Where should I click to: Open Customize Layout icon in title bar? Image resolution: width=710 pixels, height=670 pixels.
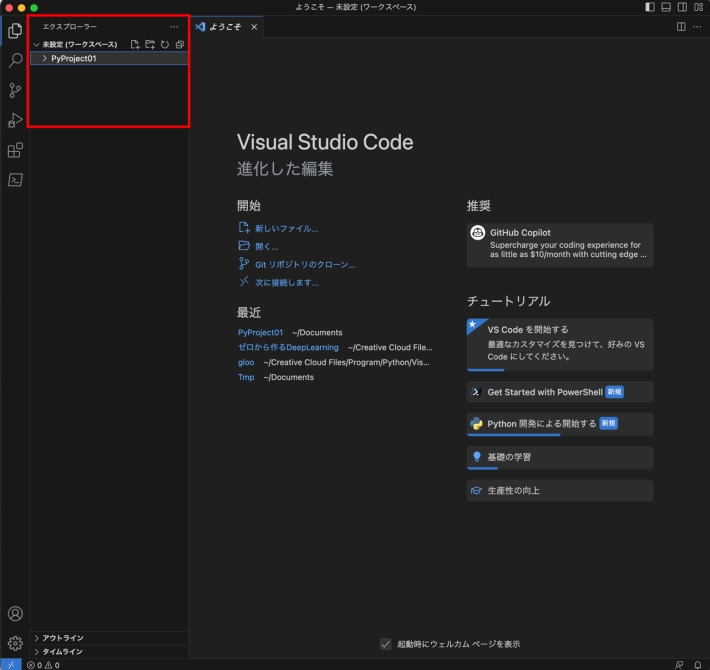coord(698,7)
